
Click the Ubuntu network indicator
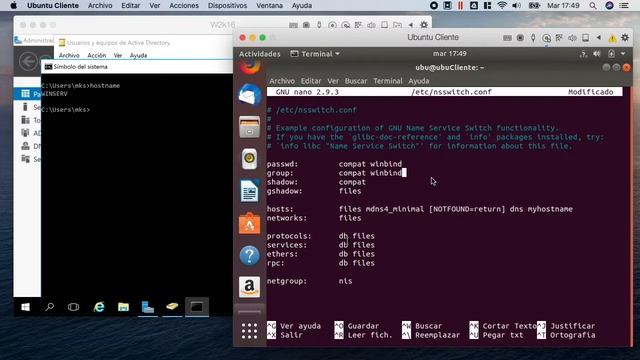583,53
